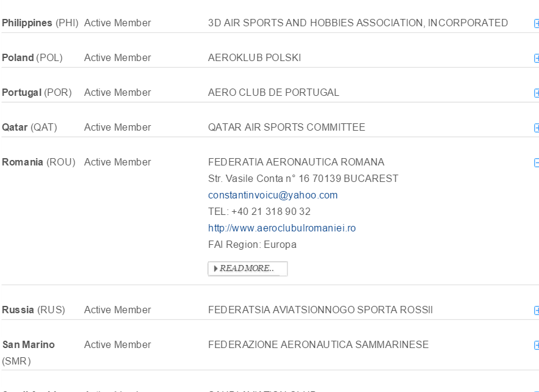Expand the Russia member row

(537, 311)
